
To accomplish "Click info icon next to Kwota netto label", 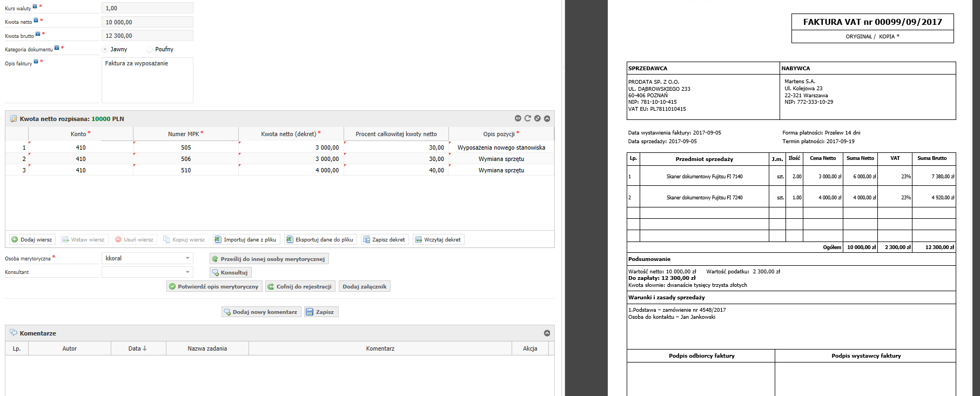I will click(36, 20).
